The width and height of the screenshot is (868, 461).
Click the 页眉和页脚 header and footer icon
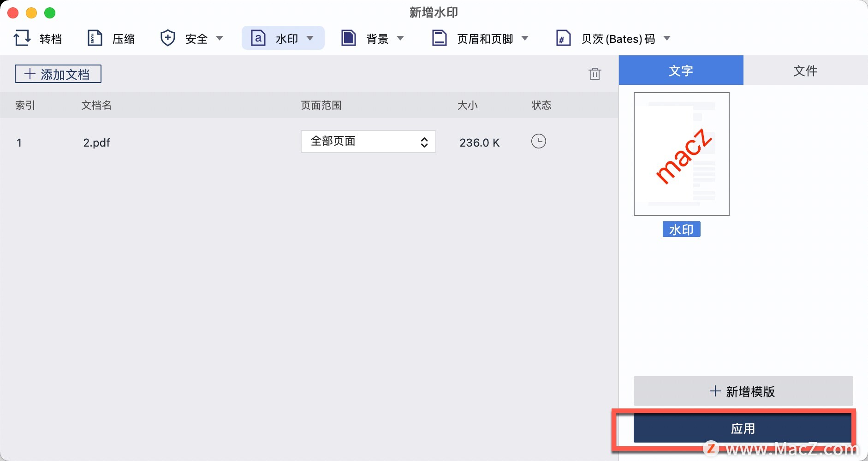pos(439,38)
